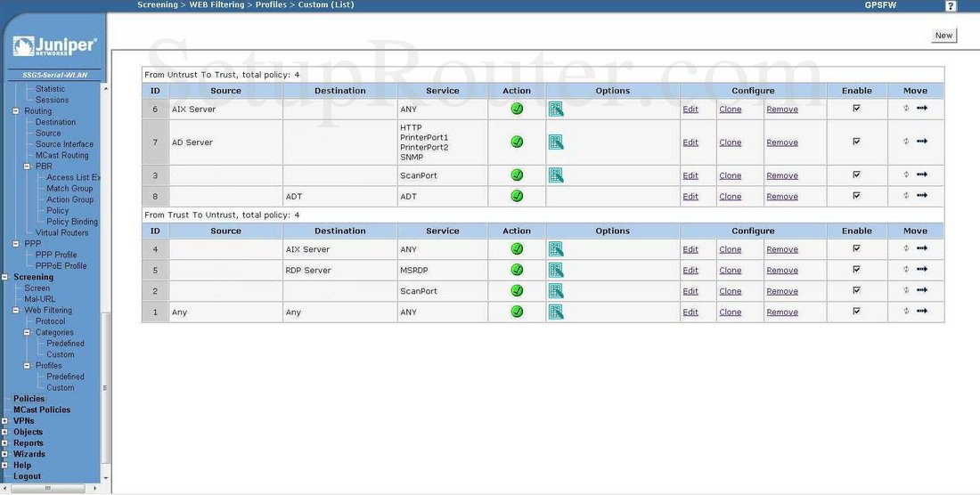Select Source Interface under Routing
This screenshot has height=495, width=980.
click(64, 144)
